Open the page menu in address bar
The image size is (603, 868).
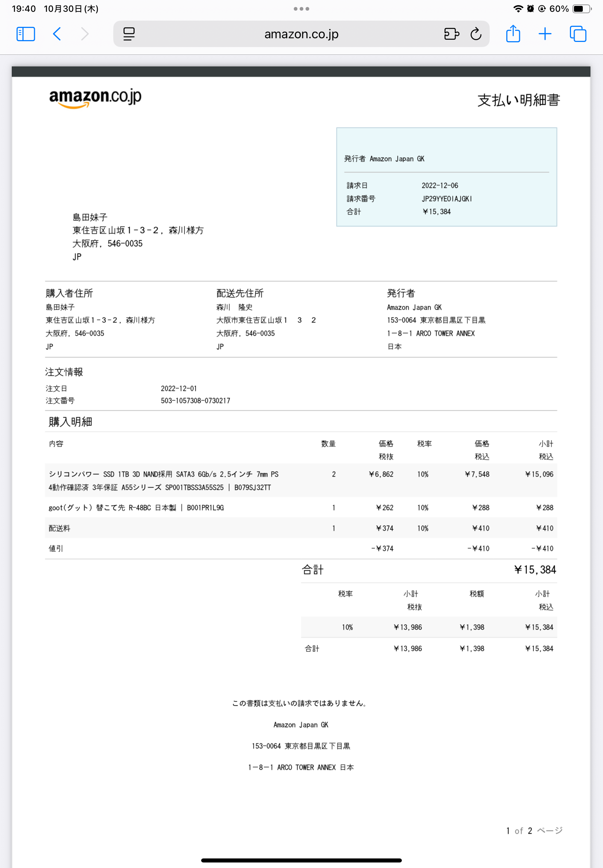coord(129,34)
